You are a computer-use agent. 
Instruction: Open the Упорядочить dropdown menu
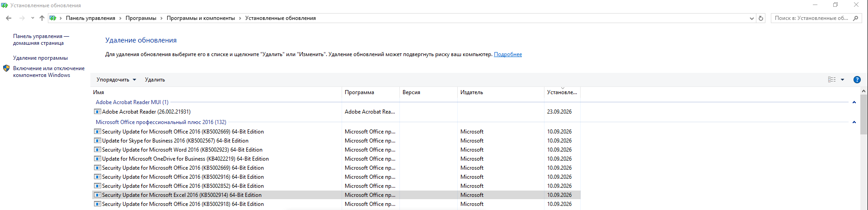(x=116, y=80)
